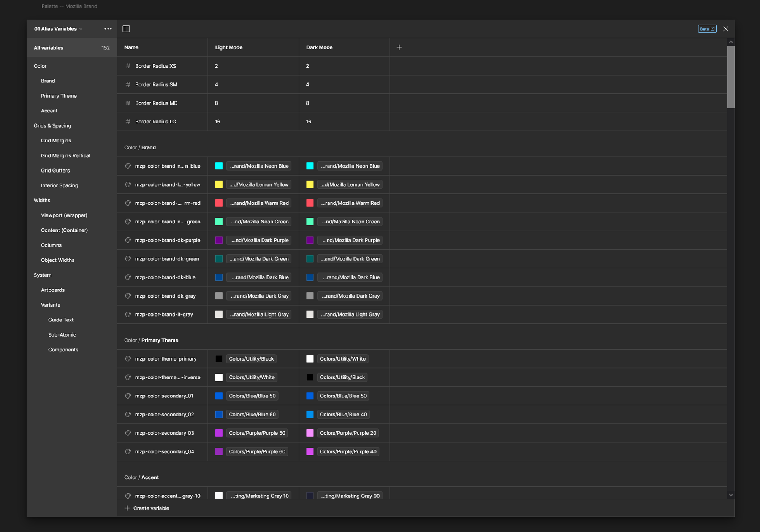Select Object Widths group
Viewport: 760px width, 532px height.
pos(58,260)
